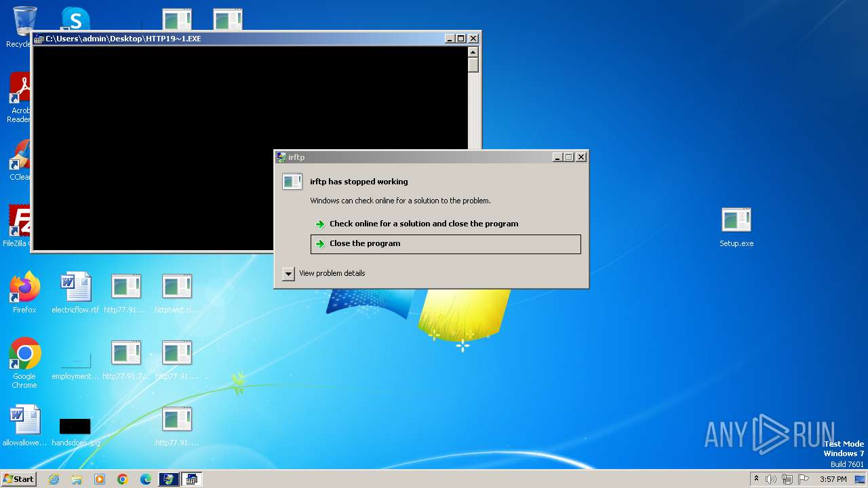The height and width of the screenshot is (488, 868).
Task: Open Action Center flag tray icon
Action: point(804,479)
